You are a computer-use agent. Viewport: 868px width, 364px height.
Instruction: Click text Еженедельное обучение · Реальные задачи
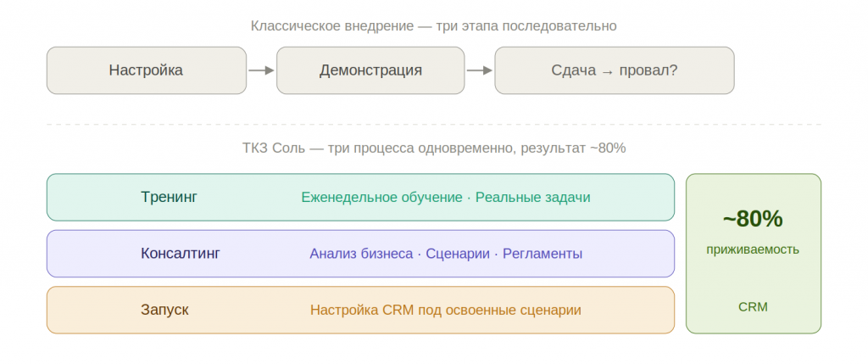coord(446,197)
